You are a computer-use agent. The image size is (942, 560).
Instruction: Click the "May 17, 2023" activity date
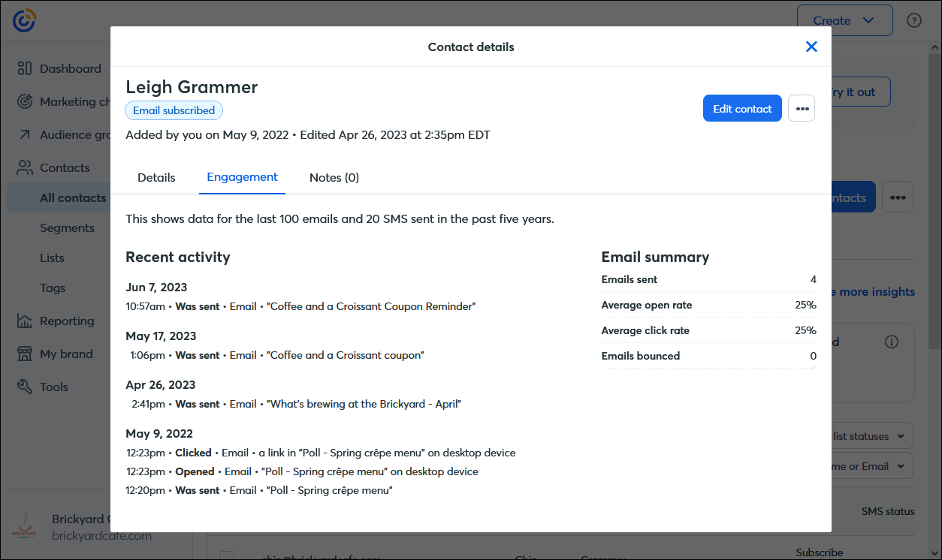tap(161, 336)
